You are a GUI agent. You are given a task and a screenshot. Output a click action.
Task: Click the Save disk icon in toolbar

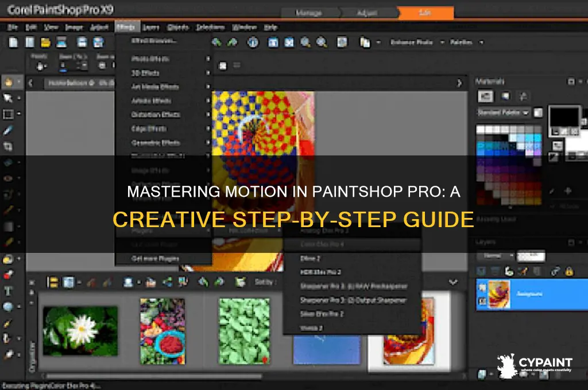pos(82,42)
